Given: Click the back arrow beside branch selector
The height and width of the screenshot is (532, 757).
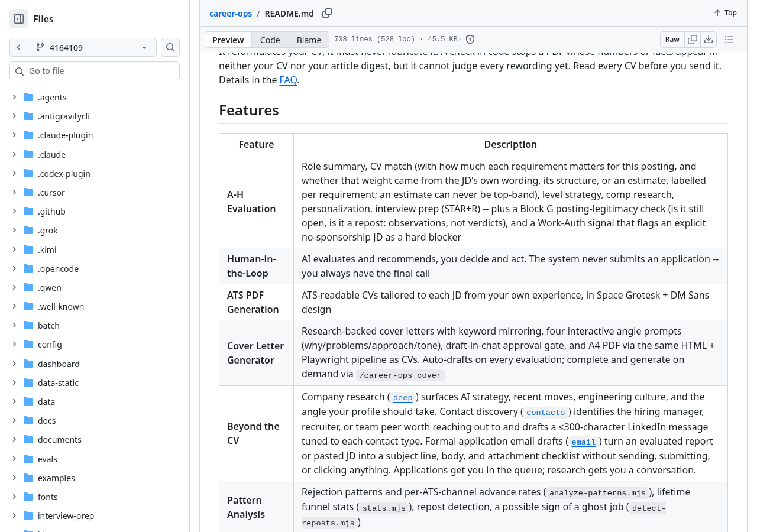Looking at the screenshot, I should (x=19, y=47).
